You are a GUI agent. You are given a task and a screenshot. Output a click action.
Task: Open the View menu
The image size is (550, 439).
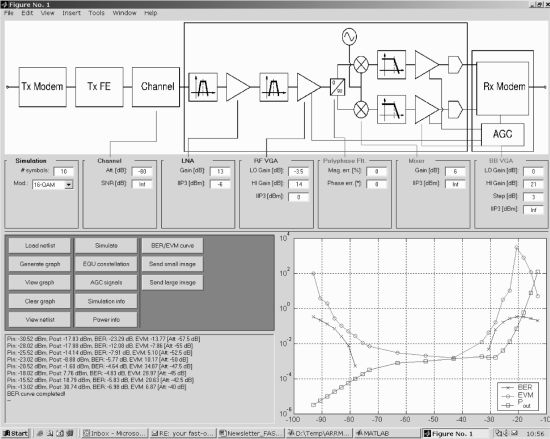[47, 13]
